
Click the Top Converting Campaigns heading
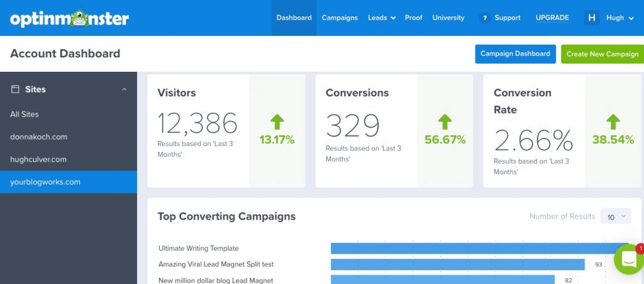tap(226, 216)
